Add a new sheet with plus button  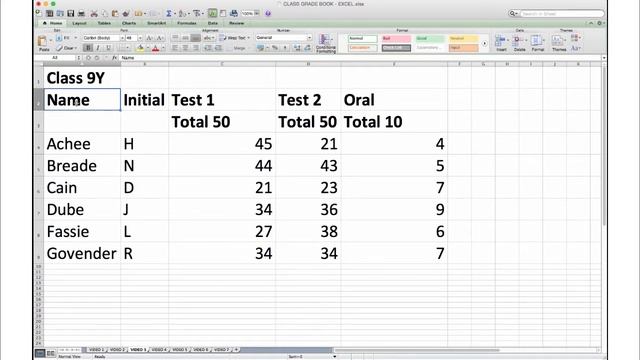coord(236,350)
